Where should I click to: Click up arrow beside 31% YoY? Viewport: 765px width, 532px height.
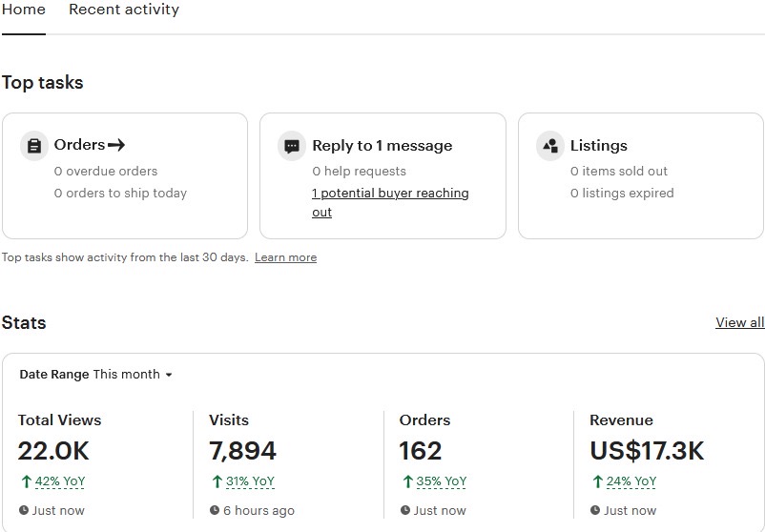click(217, 481)
